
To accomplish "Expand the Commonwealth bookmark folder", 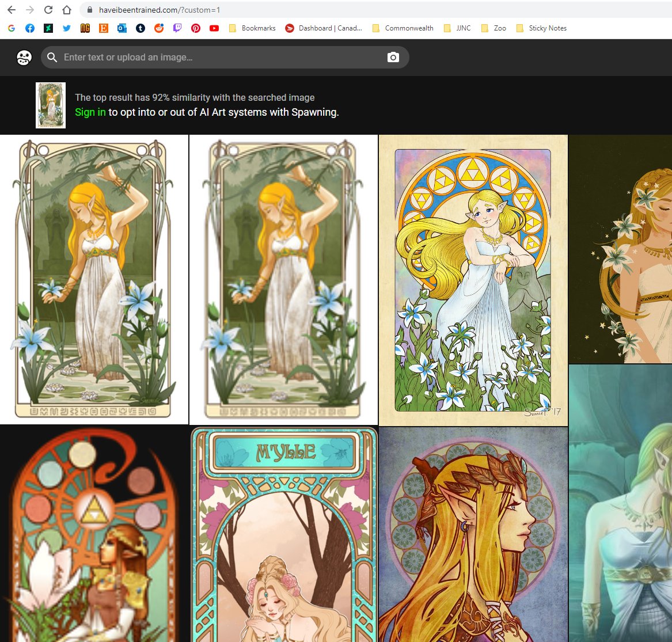I will (403, 28).
